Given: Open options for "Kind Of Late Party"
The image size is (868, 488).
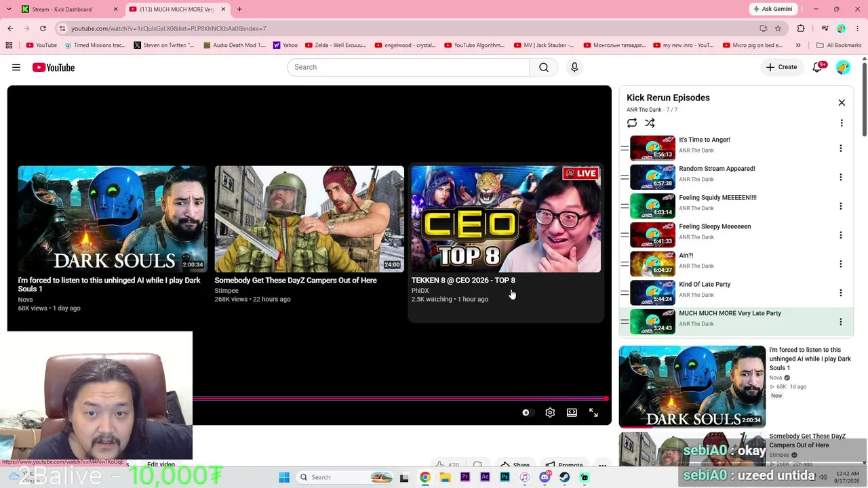Looking at the screenshot, I should tap(841, 293).
